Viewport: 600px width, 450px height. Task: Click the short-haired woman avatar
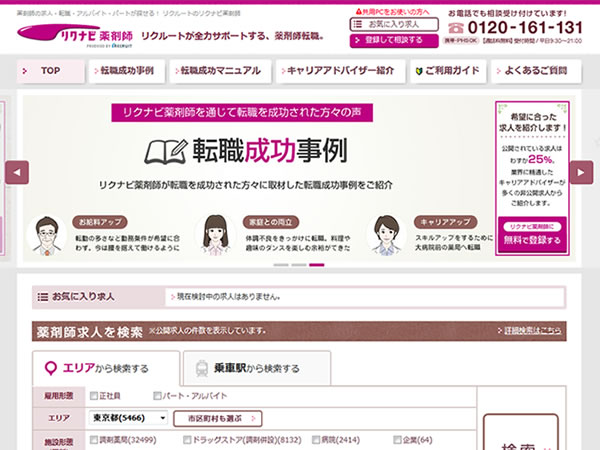(x=386, y=235)
